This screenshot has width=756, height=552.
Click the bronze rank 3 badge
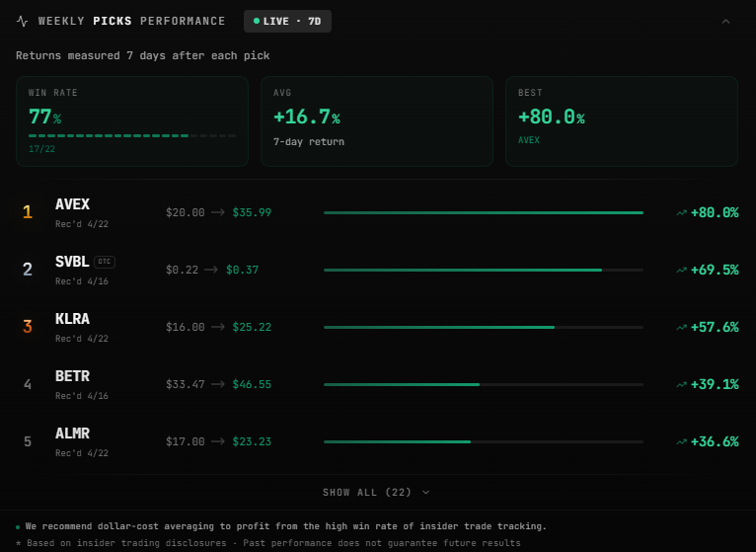pos(28,327)
